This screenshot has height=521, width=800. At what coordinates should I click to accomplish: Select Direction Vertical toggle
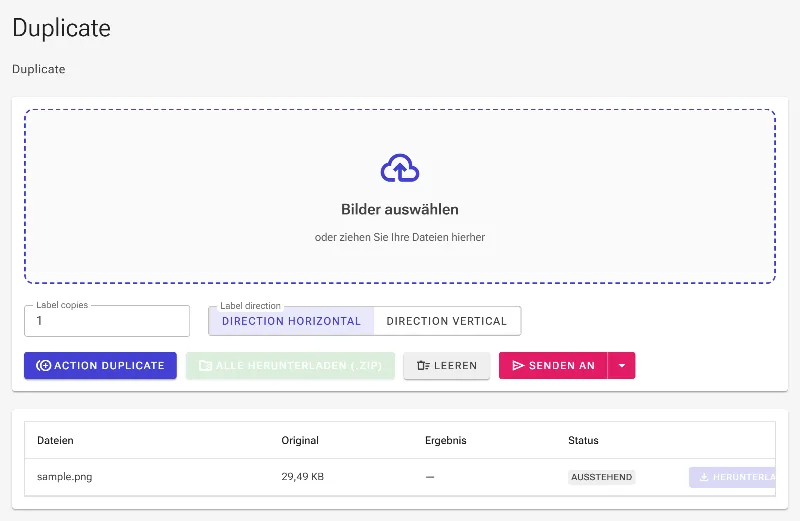(x=447, y=321)
